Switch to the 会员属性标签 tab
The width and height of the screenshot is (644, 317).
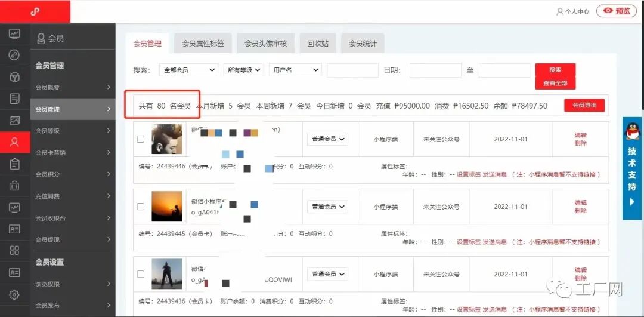(x=203, y=44)
